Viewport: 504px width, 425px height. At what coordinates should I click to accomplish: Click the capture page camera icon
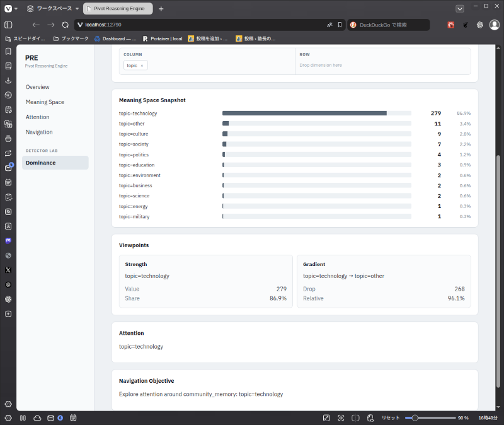click(341, 418)
